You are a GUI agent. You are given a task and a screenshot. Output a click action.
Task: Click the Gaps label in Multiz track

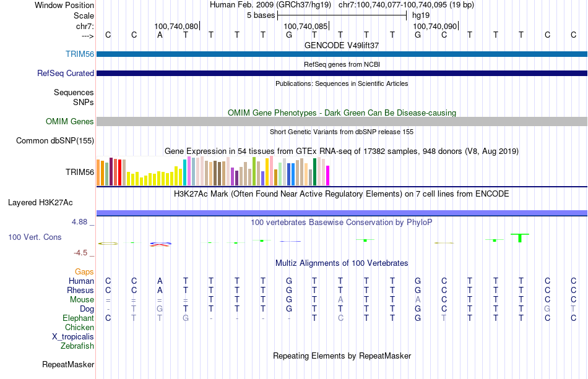click(x=84, y=271)
